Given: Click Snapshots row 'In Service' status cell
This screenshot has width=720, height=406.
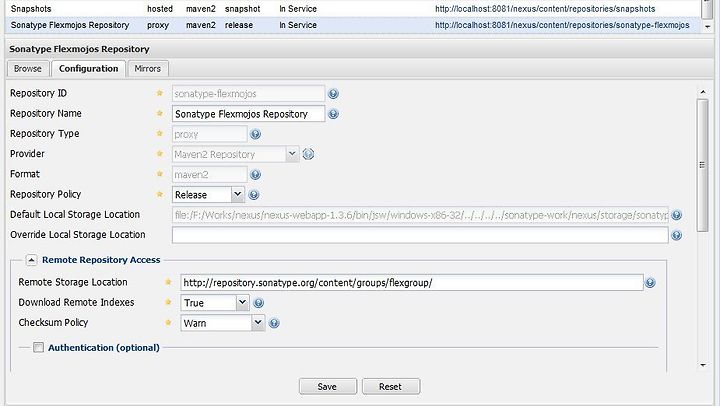Looking at the screenshot, I should tap(298, 9).
